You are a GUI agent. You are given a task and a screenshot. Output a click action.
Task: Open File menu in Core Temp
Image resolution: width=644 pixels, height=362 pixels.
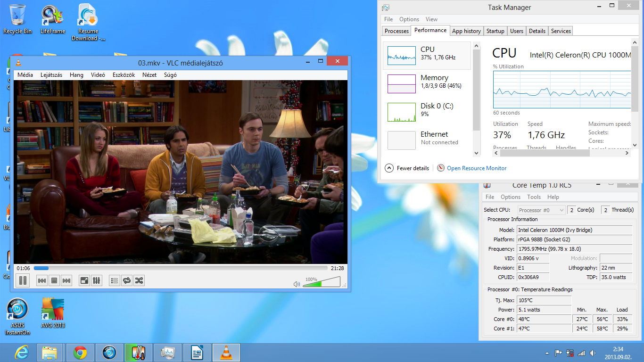[490, 197]
